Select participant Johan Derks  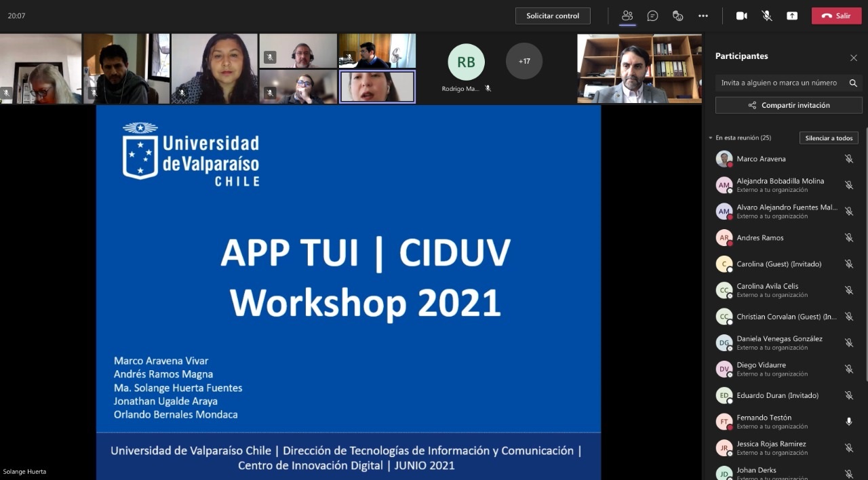[x=785, y=472]
